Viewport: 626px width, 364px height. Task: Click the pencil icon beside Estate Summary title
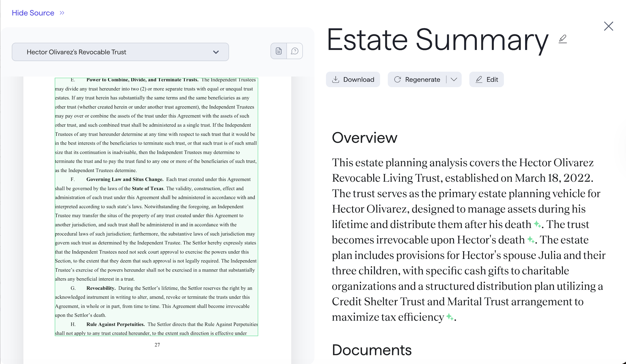point(563,39)
